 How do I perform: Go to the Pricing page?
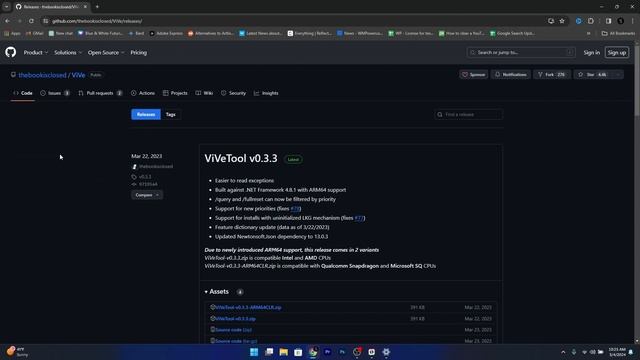pyautogui.click(x=138, y=53)
